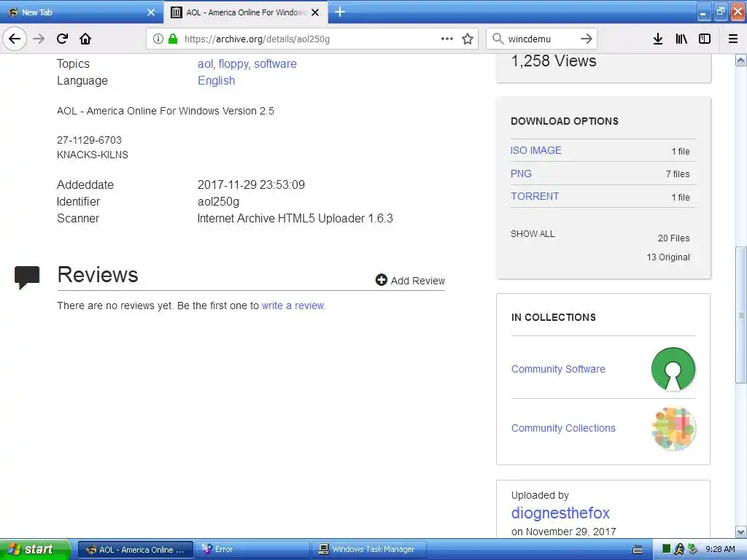Open the Windows start menu

[35, 549]
